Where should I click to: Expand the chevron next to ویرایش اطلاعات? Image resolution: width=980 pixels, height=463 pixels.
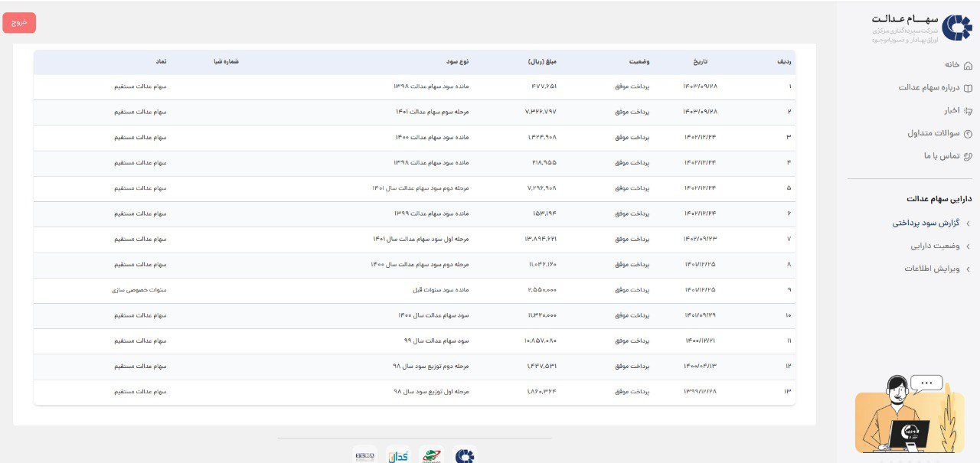[968, 269]
